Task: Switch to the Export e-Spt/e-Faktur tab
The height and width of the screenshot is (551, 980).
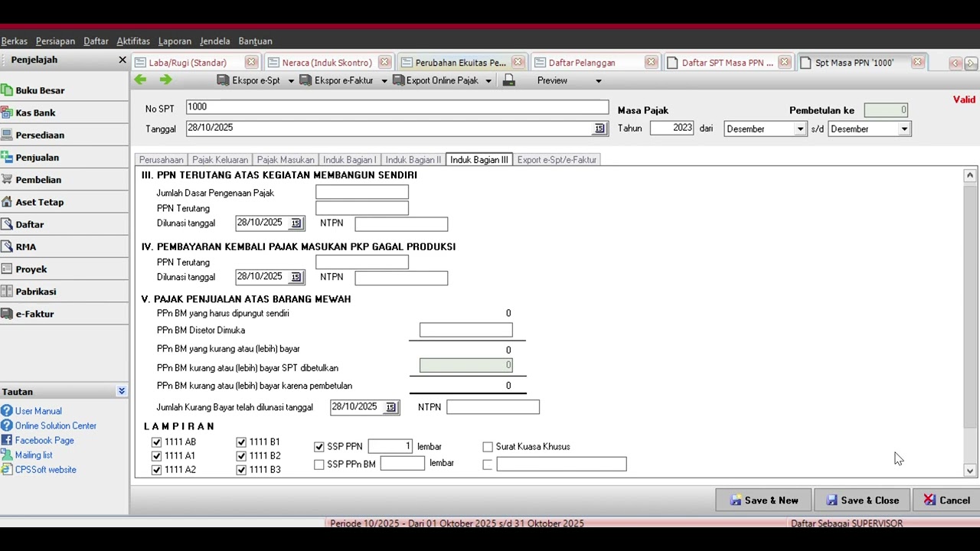Action: (x=557, y=160)
